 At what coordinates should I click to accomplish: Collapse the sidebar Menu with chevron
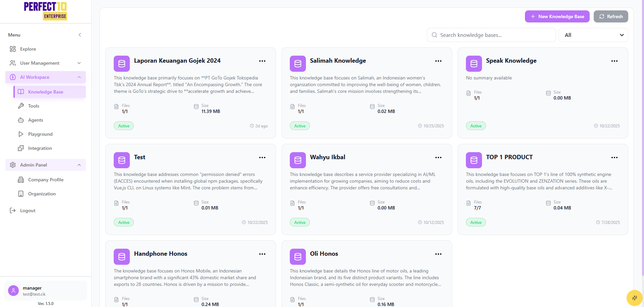click(80, 35)
